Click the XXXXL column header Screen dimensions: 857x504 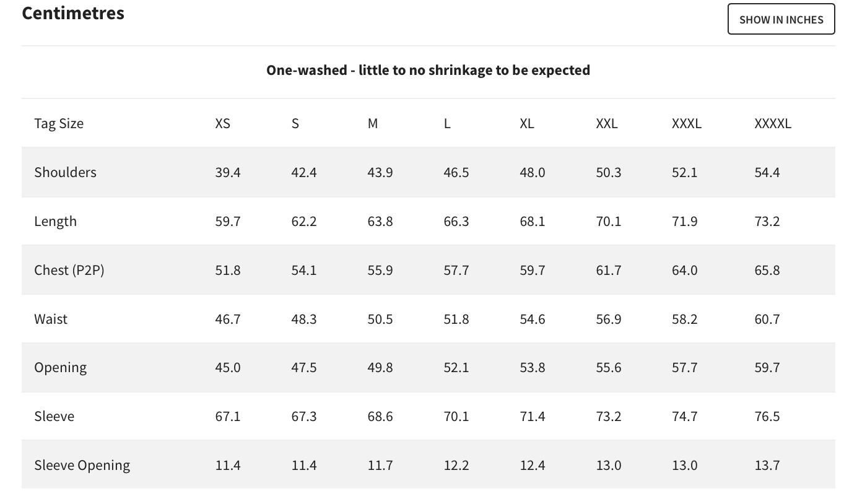tap(773, 123)
